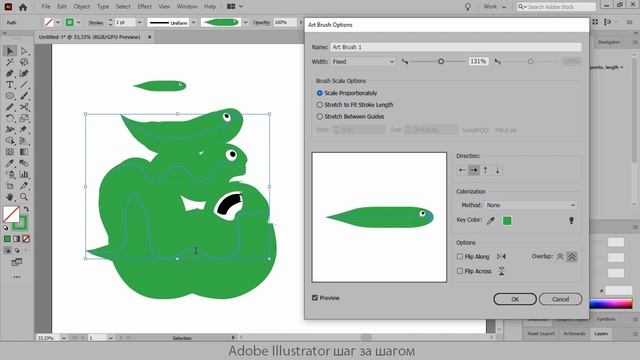Viewport: 640px width, 360px height.
Task: Open the Width Fixed dropdown
Action: (x=363, y=62)
